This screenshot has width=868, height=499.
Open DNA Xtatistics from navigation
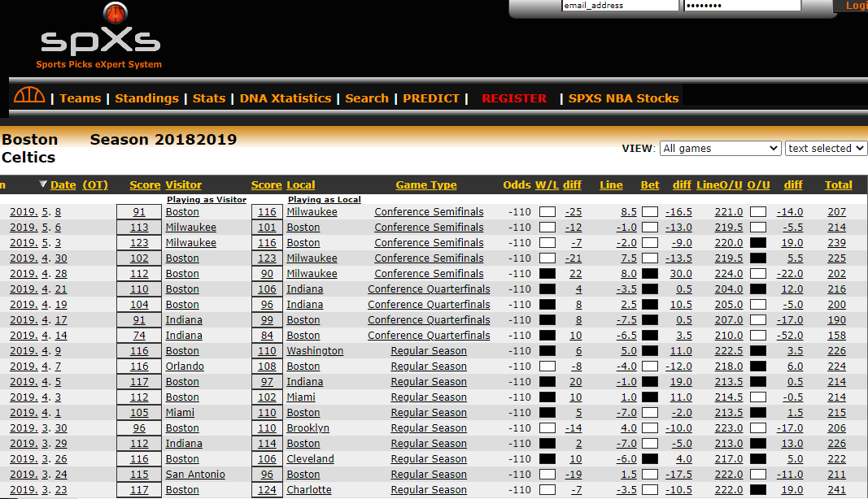tap(285, 98)
